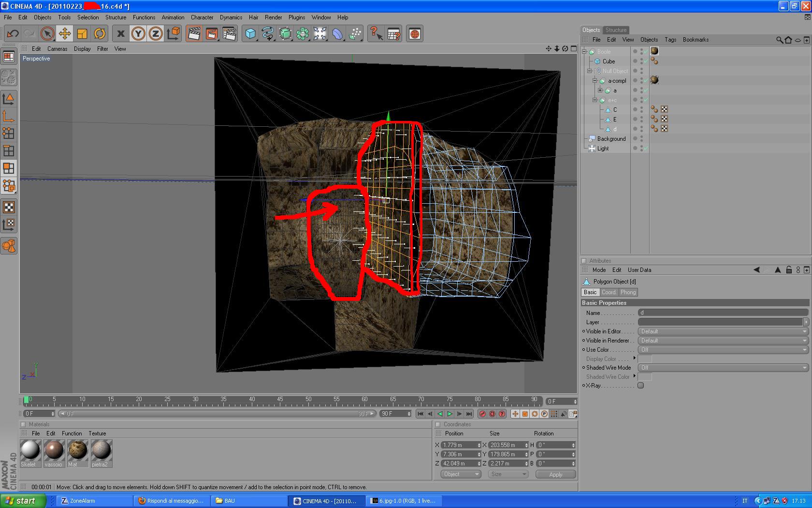Click Render in Picture Viewer icon

click(211, 34)
